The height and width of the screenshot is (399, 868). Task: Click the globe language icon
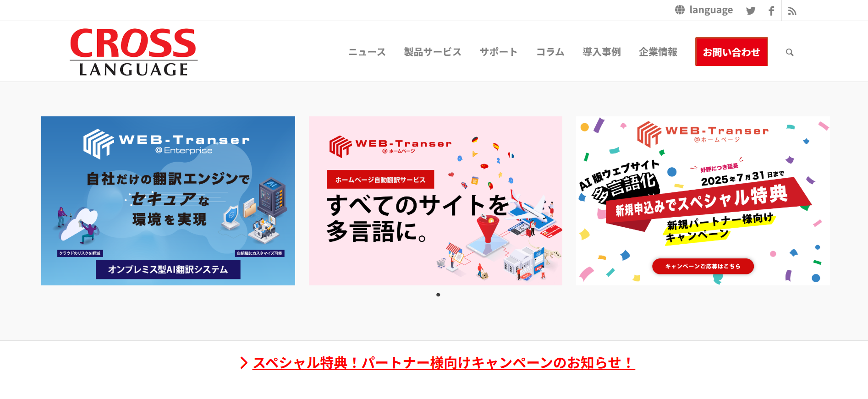[x=680, y=10]
